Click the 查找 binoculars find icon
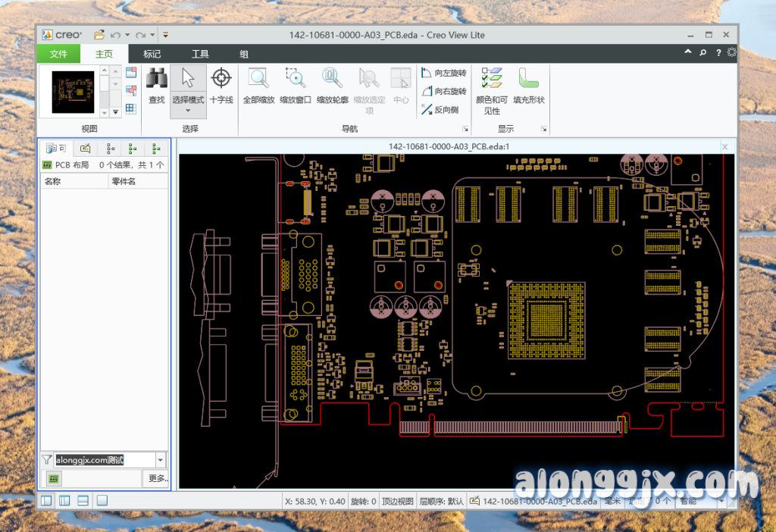Image resolution: width=776 pixels, height=532 pixels. point(156,79)
